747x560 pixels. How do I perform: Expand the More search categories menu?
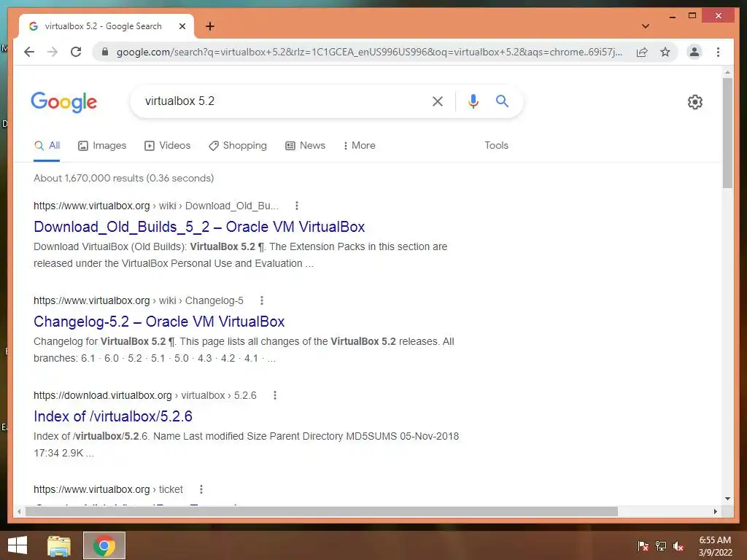click(359, 146)
